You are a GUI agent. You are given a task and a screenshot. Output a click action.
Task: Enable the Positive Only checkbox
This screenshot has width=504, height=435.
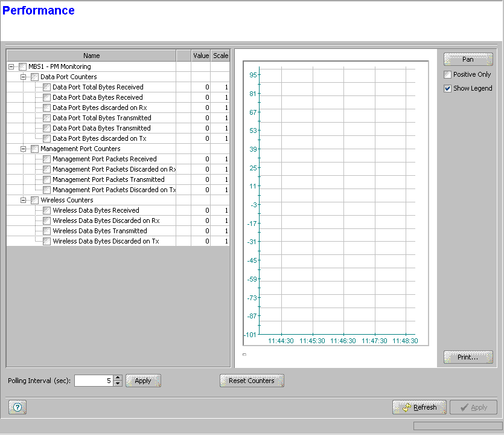(447, 75)
